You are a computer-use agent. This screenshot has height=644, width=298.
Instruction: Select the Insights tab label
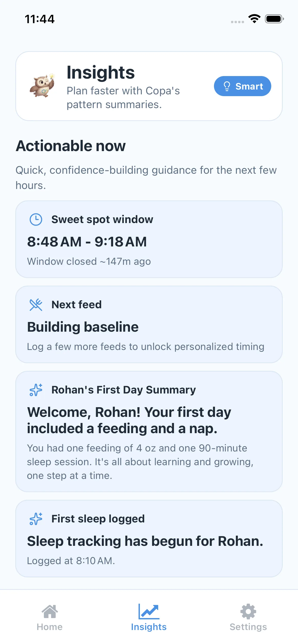click(149, 627)
